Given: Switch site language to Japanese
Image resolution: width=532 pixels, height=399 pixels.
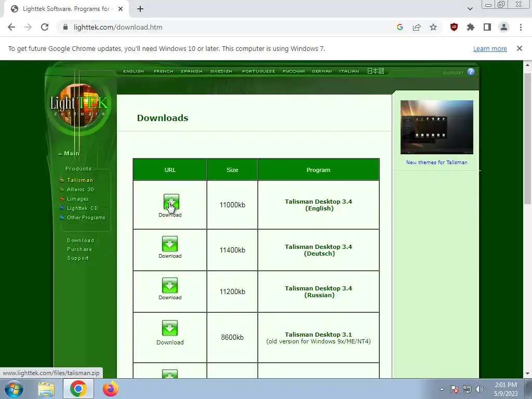Looking at the screenshot, I should [x=376, y=71].
